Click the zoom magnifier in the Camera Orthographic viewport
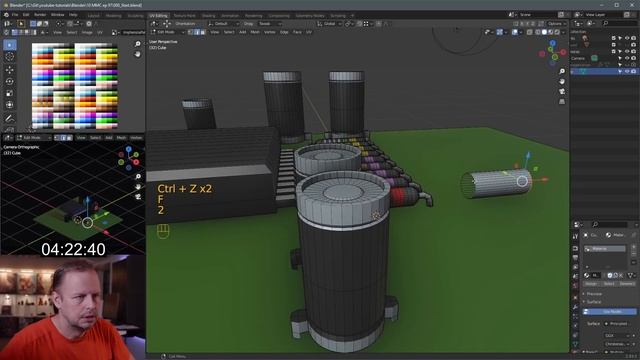640x360 pixels. click(138, 177)
